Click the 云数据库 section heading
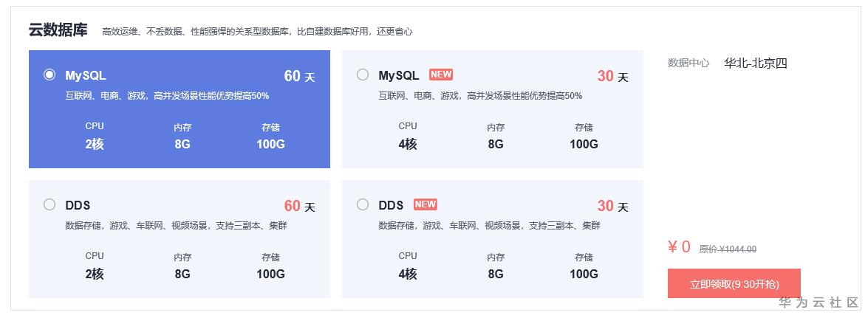 [58, 30]
